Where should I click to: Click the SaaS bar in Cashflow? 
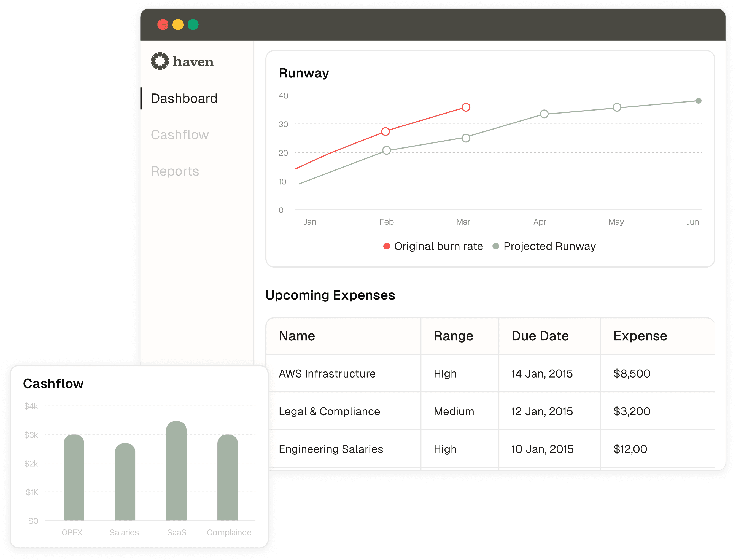(176, 472)
